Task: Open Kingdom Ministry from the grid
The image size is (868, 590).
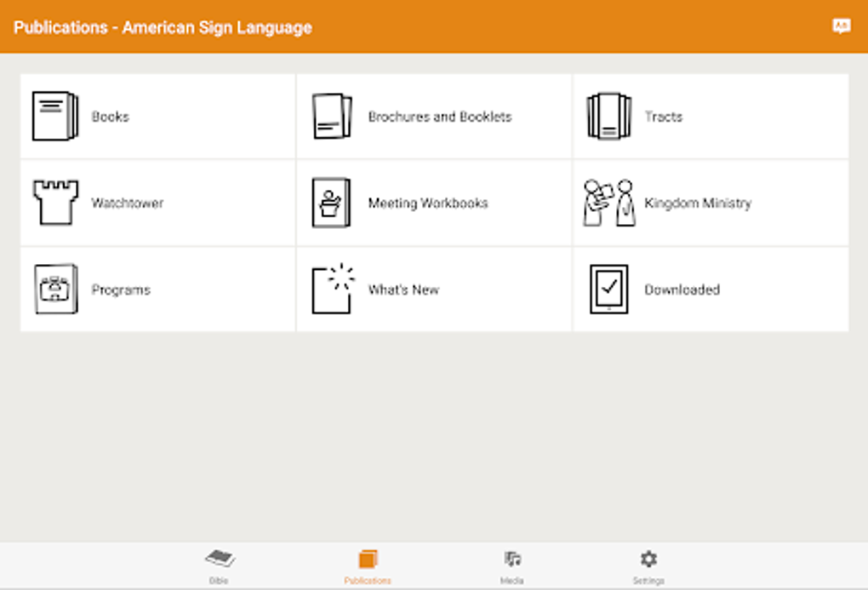Action: coord(698,203)
